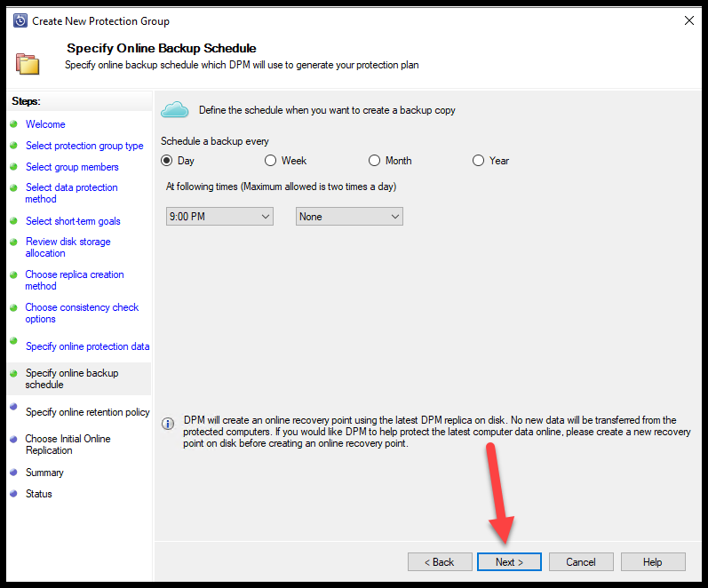Screen dimensions: 708x588
Task: Click the DPM title bar app icon
Action: pos(20,20)
